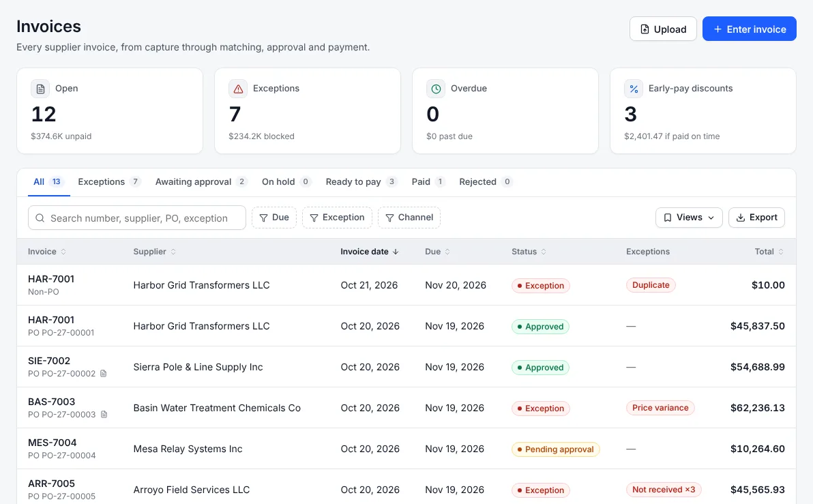Click total $54,688.99
813x504 pixels.
[758, 367]
